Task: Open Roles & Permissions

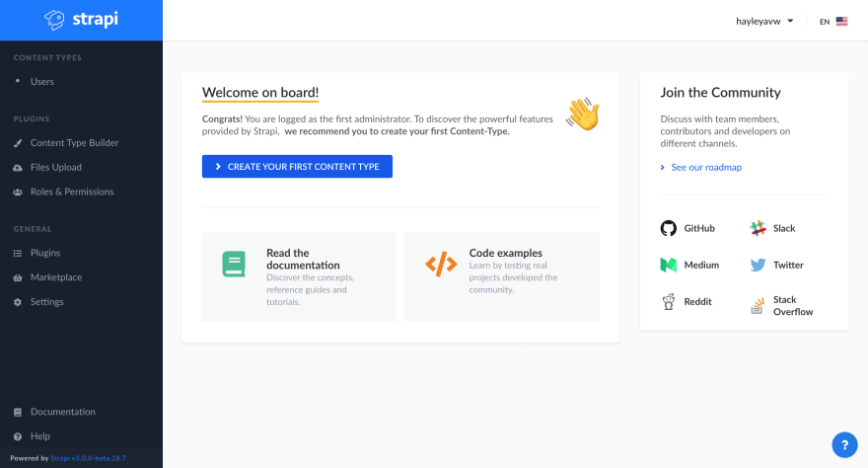Action: point(72,192)
